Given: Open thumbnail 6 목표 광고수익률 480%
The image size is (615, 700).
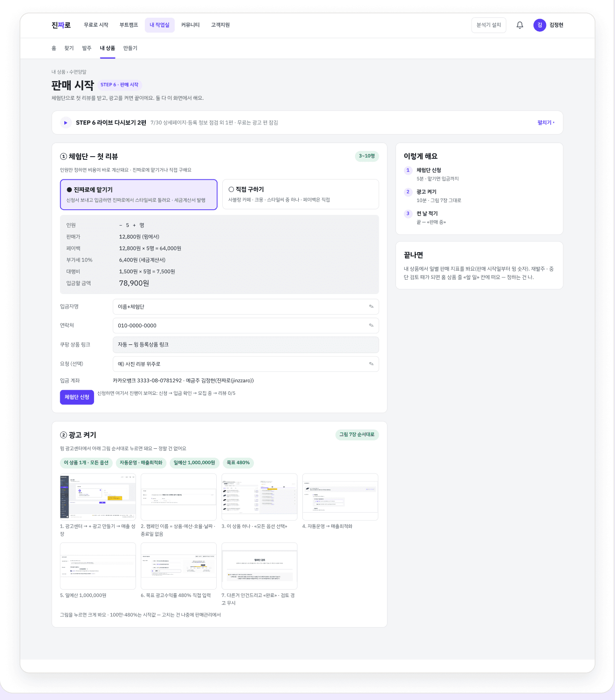Looking at the screenshot, I should 178,566.
